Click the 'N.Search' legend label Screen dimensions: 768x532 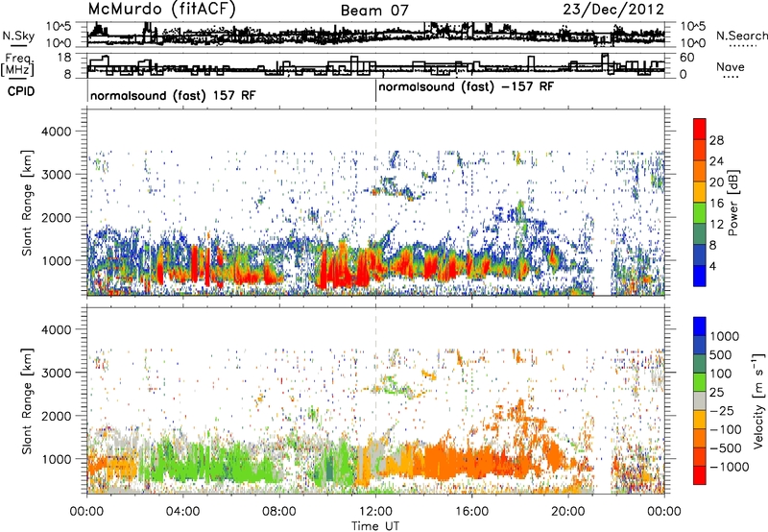[x=741, y=36]
